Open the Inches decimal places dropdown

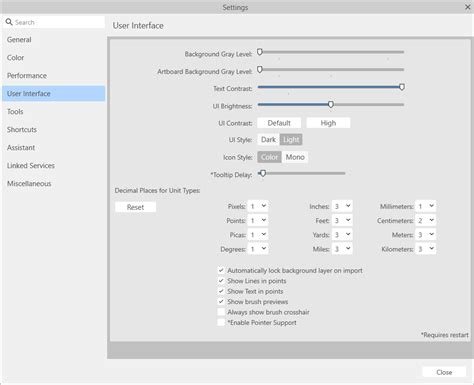(342, 206)
